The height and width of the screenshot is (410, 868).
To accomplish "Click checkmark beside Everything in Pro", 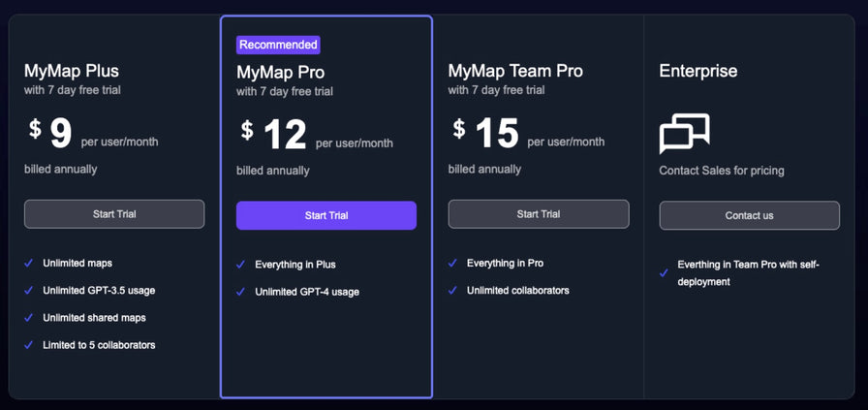I will [x=452, y=264].
